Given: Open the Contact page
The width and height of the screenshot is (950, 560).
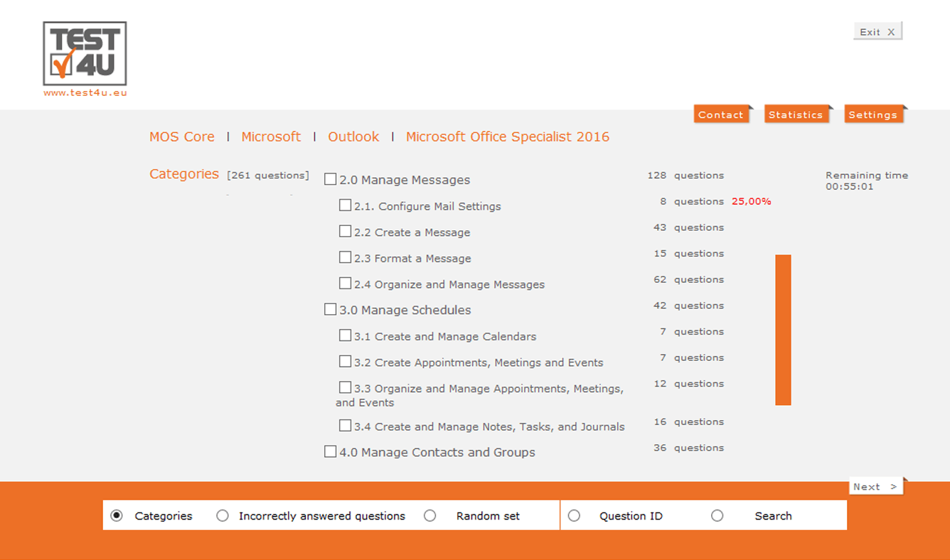Looking at the screenshot, I should [x=721, y=114].
